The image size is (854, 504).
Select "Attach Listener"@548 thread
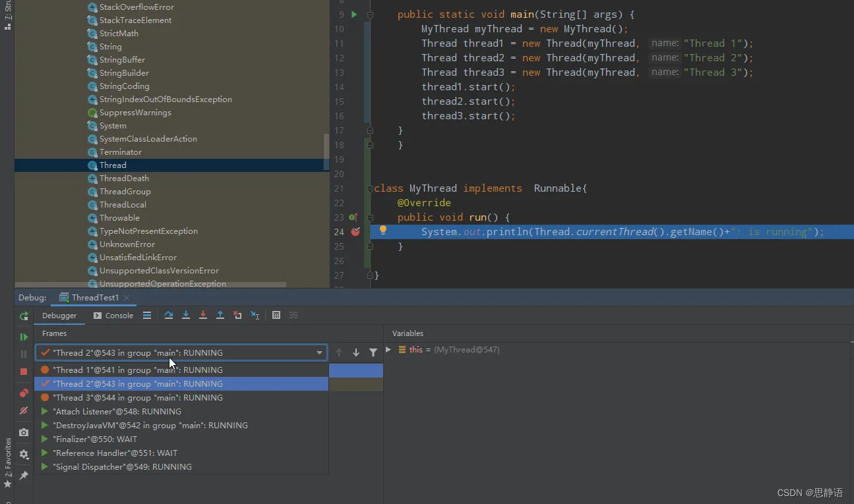pyautogui.click(x=181, y=411)
